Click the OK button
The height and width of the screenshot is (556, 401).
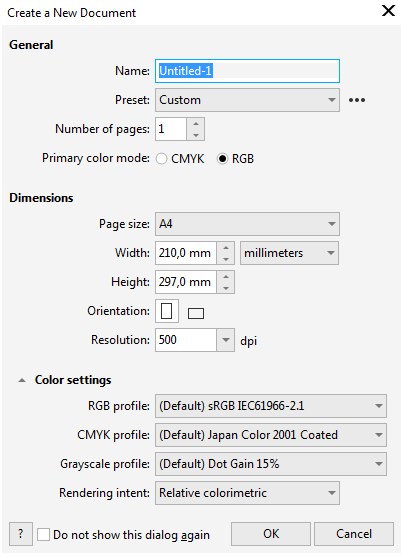pos(271,534)
